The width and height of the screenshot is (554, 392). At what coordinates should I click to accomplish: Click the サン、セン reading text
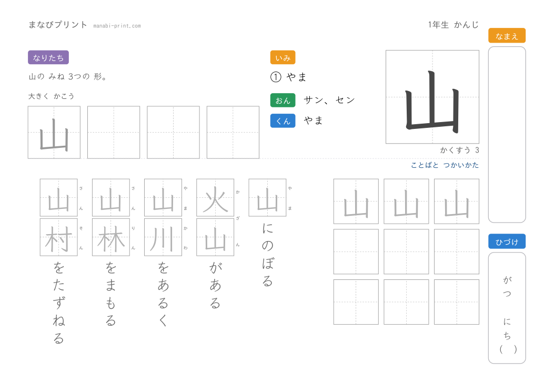click(329, 100)
